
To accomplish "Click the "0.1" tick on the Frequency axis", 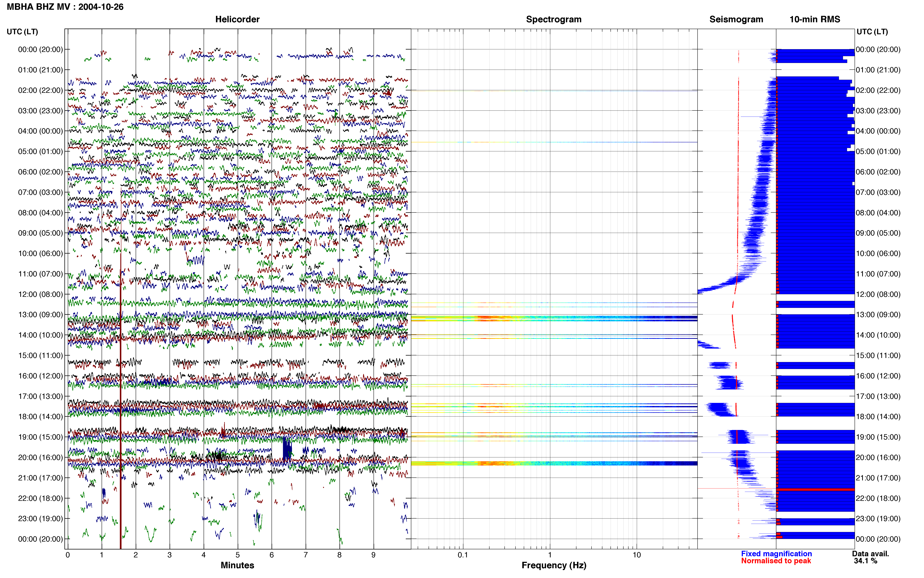I will tap(463, 555).
